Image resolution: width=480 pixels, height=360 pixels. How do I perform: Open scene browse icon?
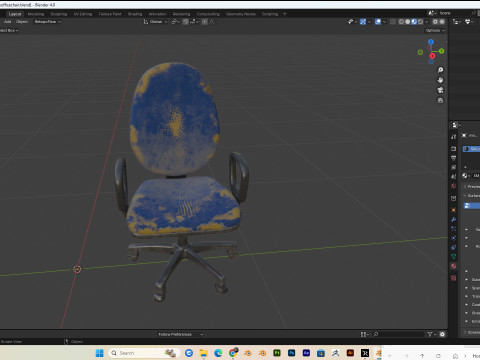coord(432,13)
